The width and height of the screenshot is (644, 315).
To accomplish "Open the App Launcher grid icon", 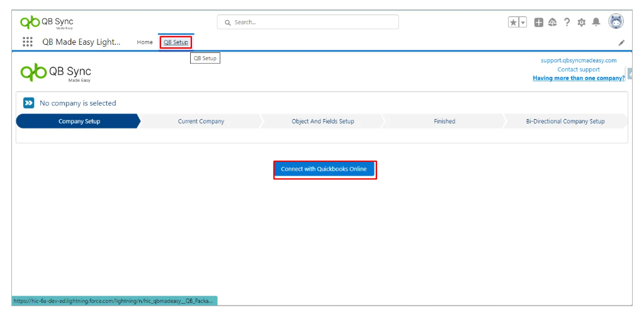I will (28, 42).
